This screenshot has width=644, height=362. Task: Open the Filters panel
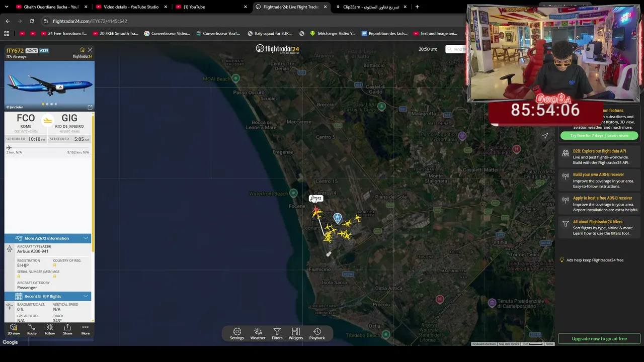point(277,334)
